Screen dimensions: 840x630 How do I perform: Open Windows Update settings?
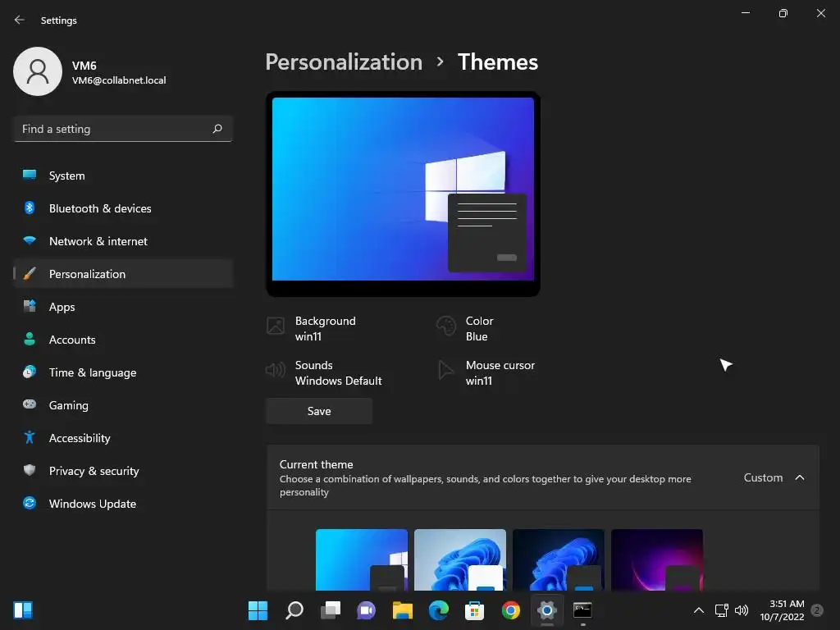(x=123, y=504)
